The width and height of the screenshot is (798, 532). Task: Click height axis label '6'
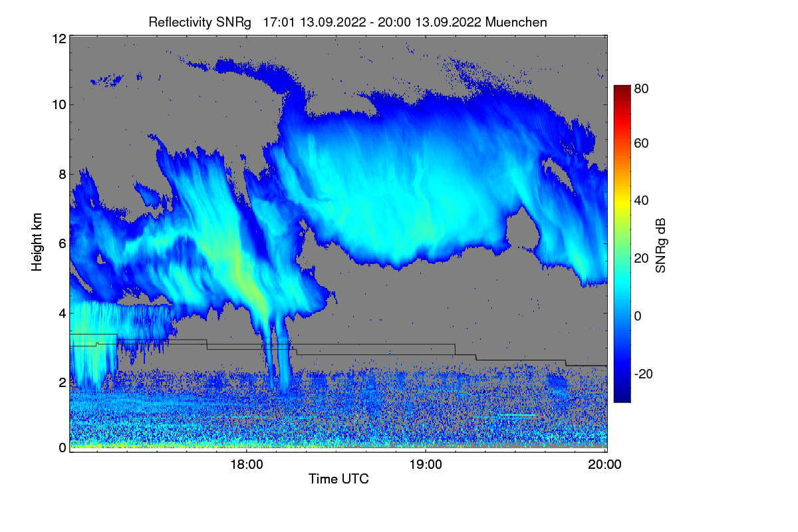(63, 243)
